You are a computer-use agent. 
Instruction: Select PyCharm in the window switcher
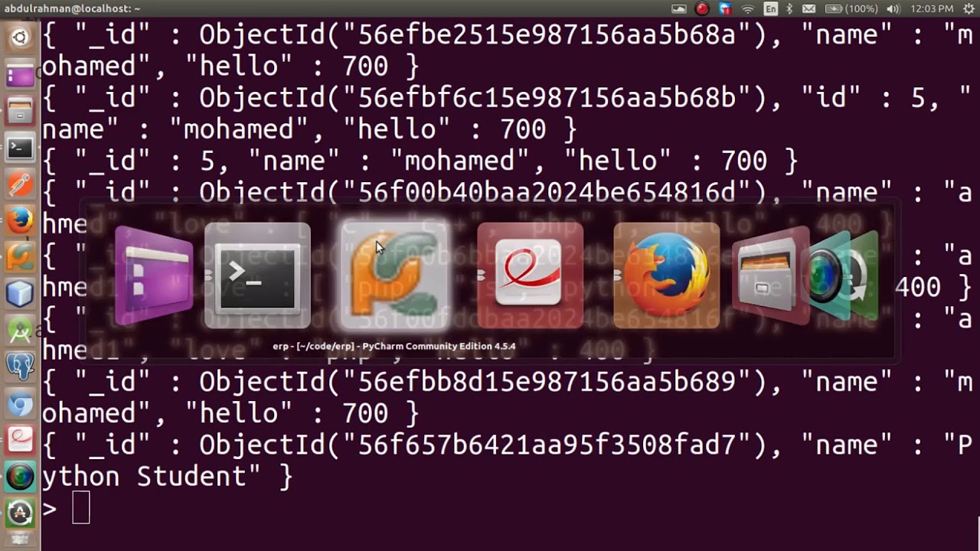tap(395, 275)
